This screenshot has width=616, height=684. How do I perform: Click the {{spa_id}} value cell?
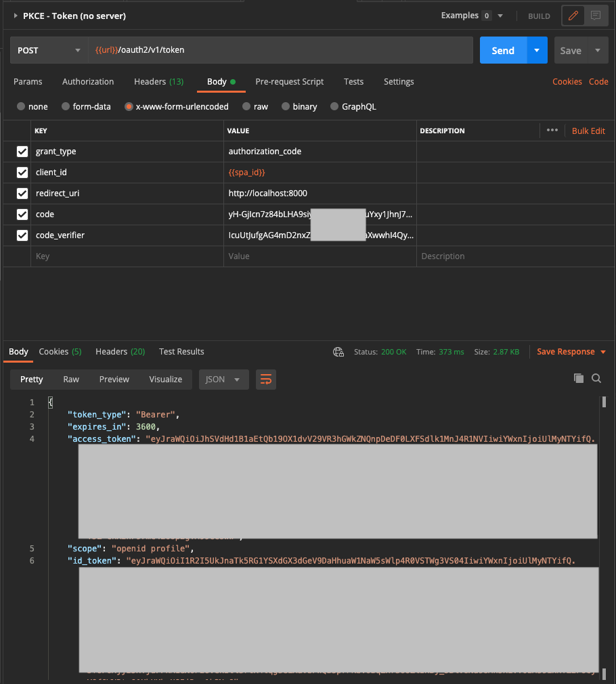[x=320, y=173]
